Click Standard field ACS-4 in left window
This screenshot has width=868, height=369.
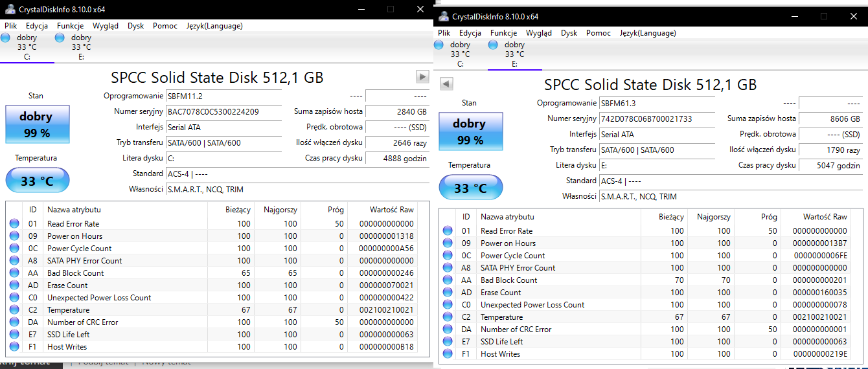[297, 173]
